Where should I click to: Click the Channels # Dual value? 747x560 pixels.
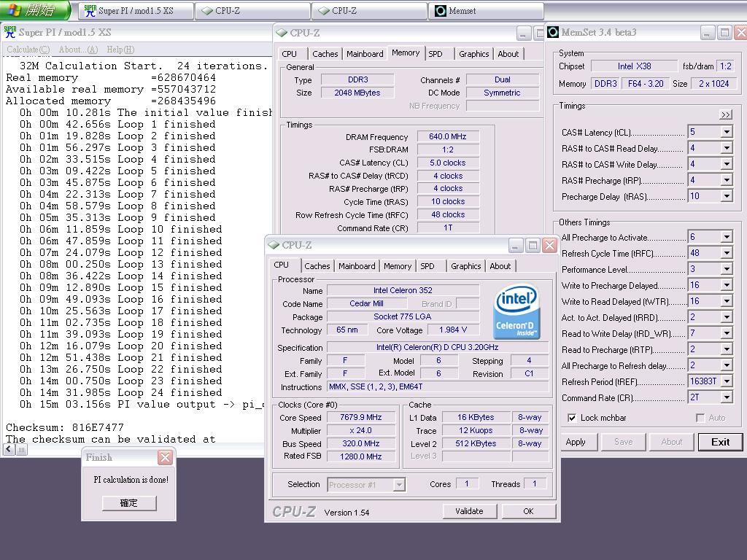click(x=502, y=79)
